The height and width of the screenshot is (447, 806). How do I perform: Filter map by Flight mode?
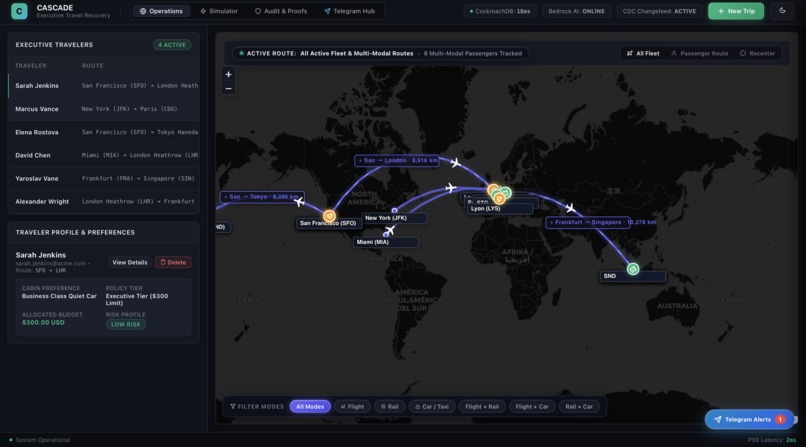(352, 406)
